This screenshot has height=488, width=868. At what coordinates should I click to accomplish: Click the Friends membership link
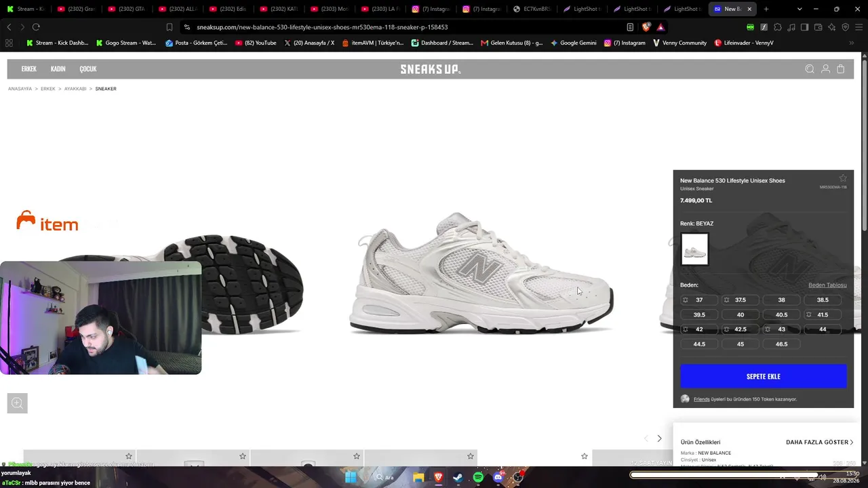701,399
